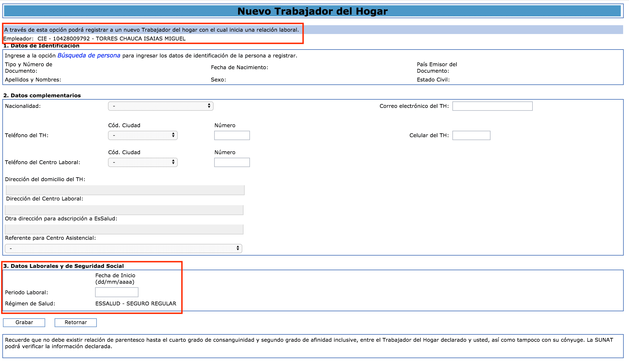Open Cód. Ciudad dropdown for Teléfono del TH
The width and height of the screenshot is (629, 364).
click(x=143, y=135)
